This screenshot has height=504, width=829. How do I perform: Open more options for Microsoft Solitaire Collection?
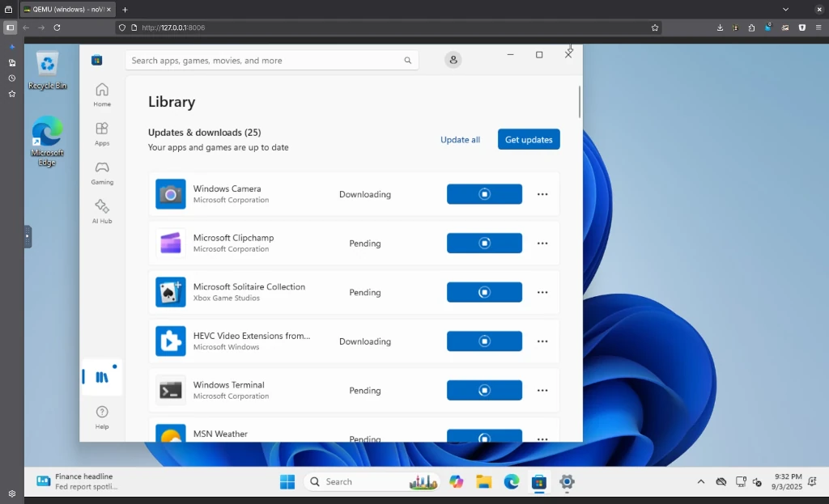(542, 292)
